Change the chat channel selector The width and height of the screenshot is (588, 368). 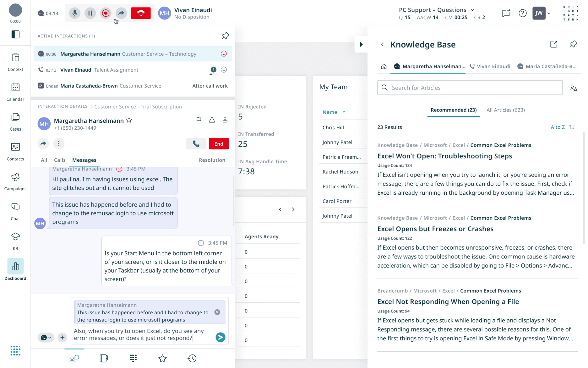point(46,338)
